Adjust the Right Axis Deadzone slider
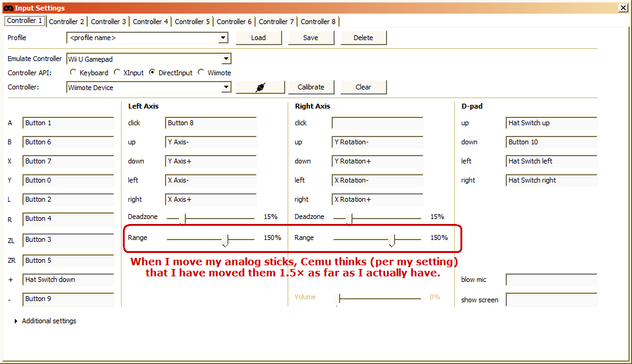 point(351,218)
